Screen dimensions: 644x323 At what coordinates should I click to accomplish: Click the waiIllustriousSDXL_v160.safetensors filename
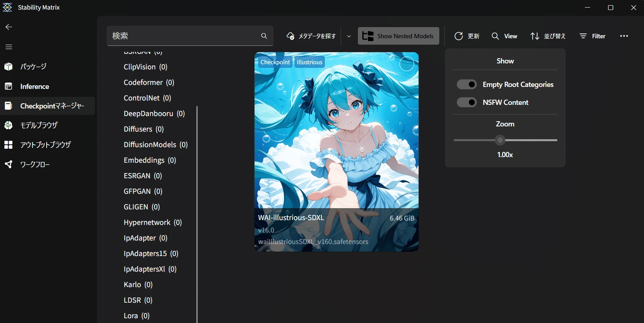pyautogui.click(x=313, y=242)
